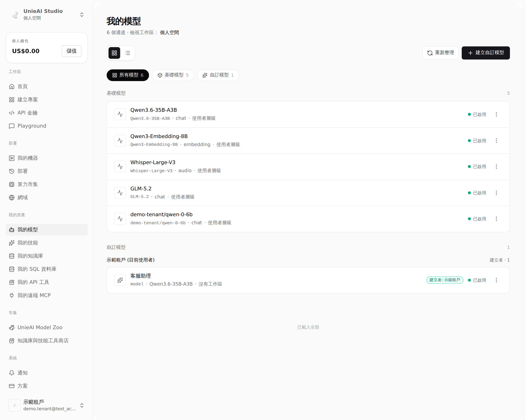
Task: Click the 我的遠端 MCP plug icon
Action: [x=12, y=295]
